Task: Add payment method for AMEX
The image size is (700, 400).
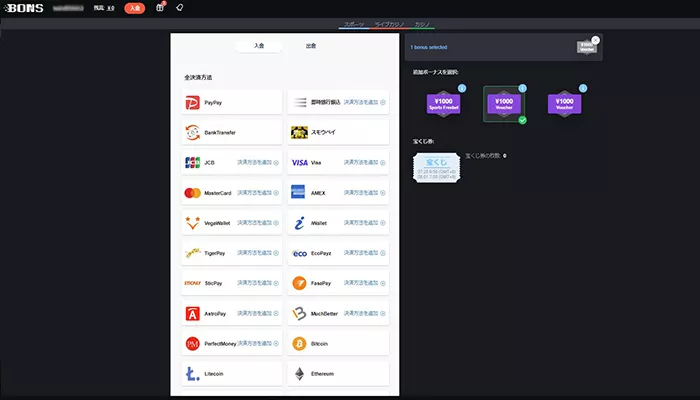Action: point(365,193)
